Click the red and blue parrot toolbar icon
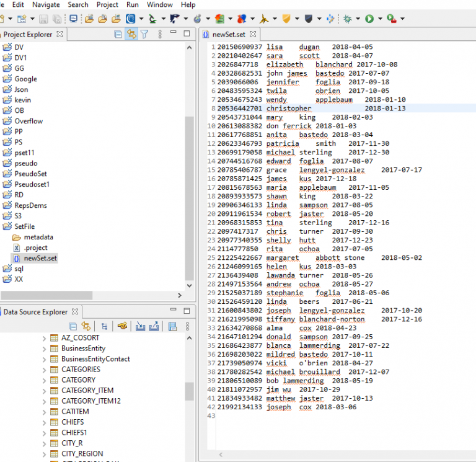This screenshot has height=462, width=476. pos(242,19)
